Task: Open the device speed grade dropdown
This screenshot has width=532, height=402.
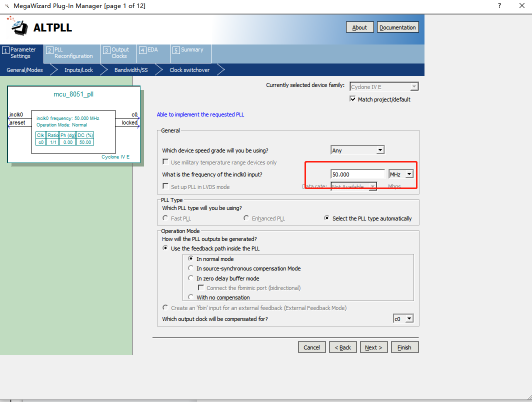Action: point(357,150)
